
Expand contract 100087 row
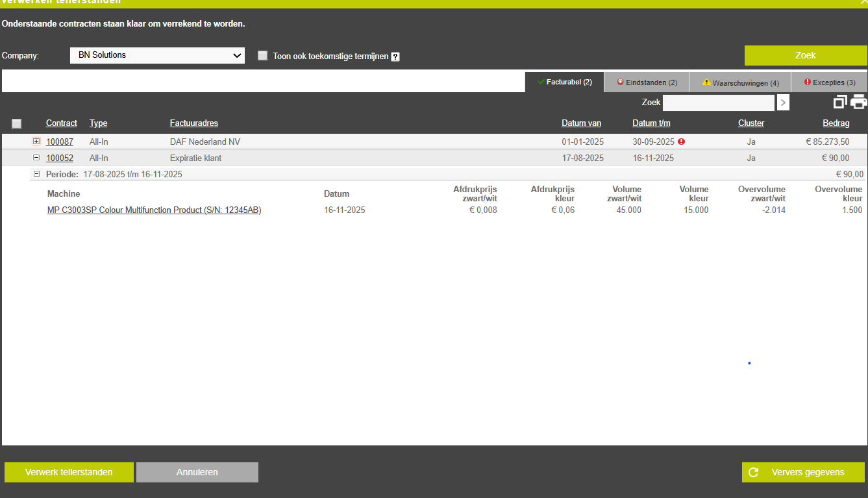pos(36,142)
